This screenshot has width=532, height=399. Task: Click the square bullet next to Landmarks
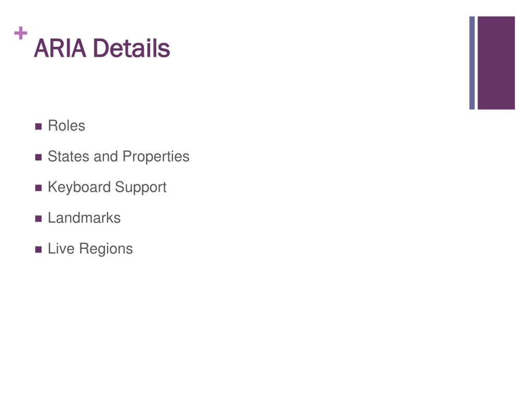38,219
